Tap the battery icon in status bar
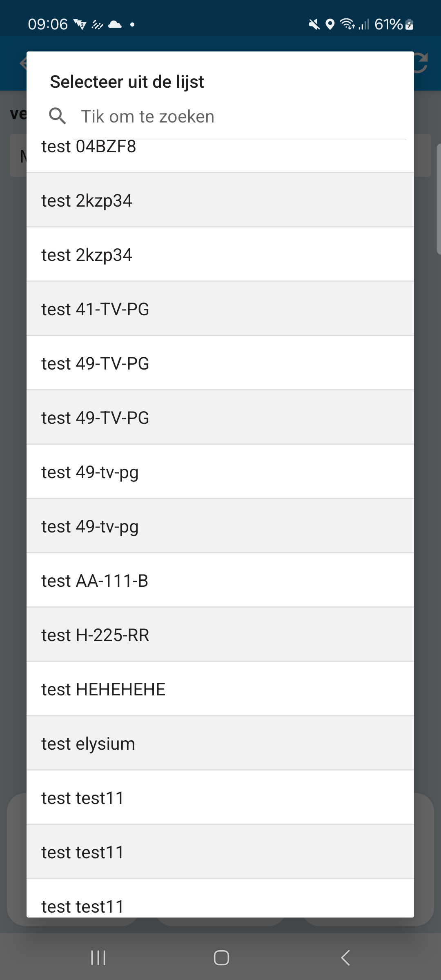Screen dimensions: 441x980 (410, 24)
